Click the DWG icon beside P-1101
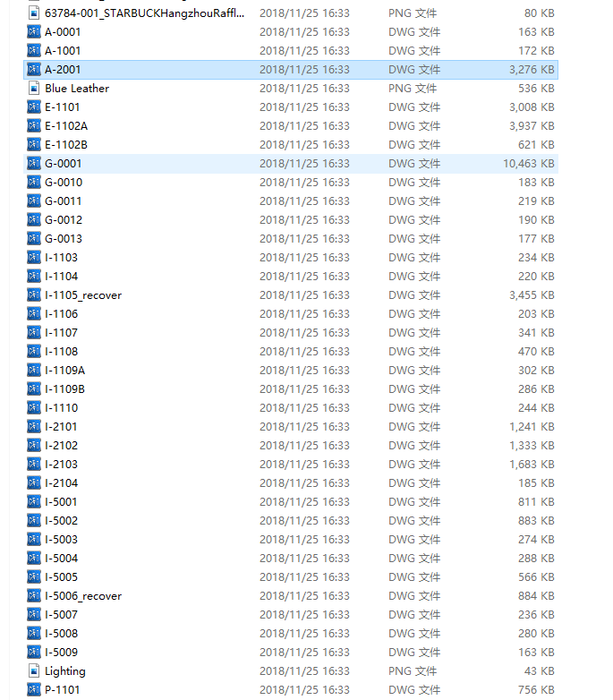Viewport: 613px width, 700px height. (x=34, y=690)
